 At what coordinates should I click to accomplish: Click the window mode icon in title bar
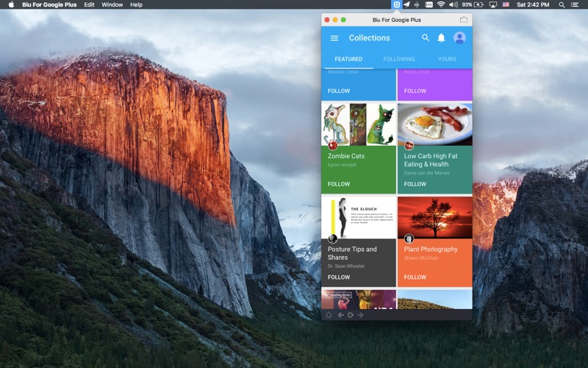click(x=464, y=20)
